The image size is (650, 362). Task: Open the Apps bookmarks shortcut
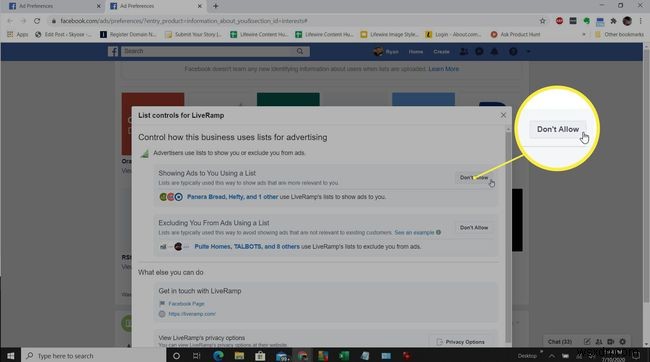(x=17, y=34)
